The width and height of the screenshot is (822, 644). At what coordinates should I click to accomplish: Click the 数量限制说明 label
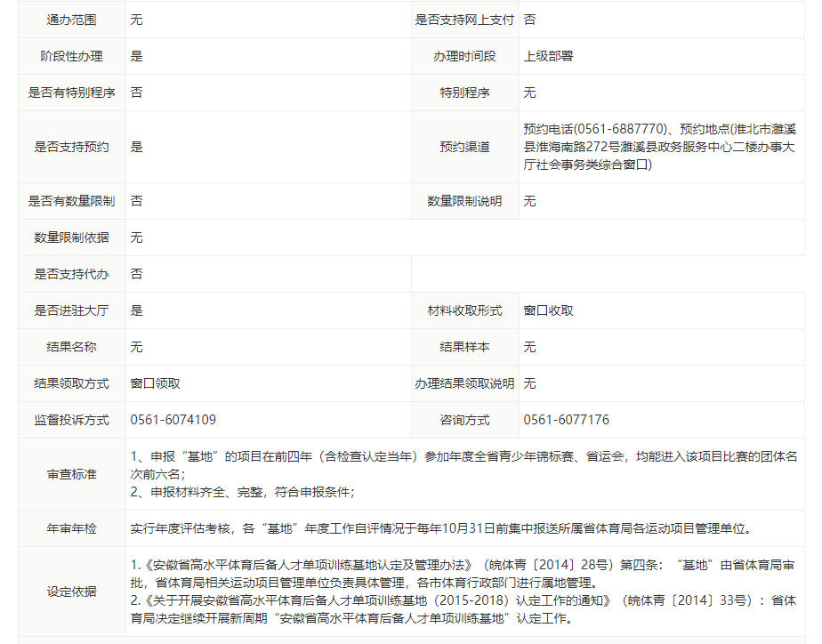(x=464, y=201)
